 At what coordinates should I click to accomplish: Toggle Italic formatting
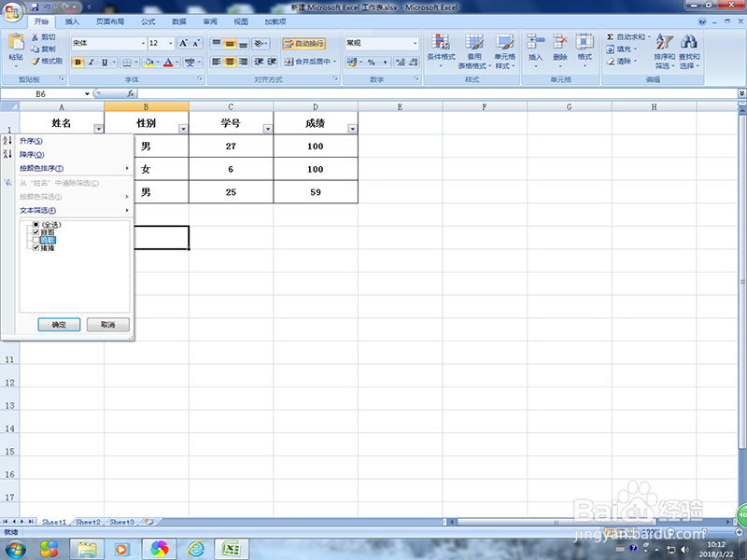(91, 62)
